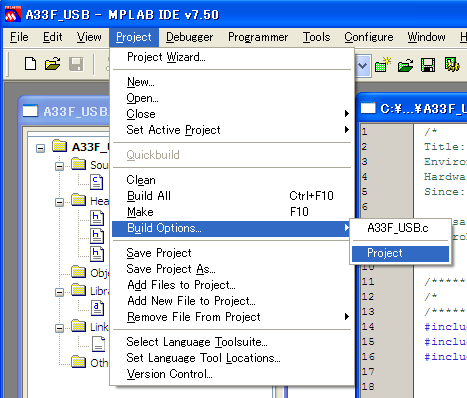The image size is (467, 398).
Task: Choose Save Project As... entry
Action: [x=232, y=269]
